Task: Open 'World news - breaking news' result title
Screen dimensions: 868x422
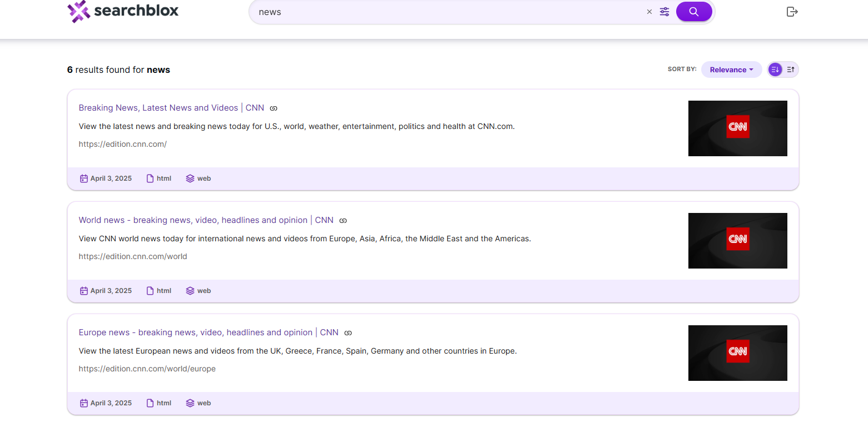Action: tap(206, 220)
